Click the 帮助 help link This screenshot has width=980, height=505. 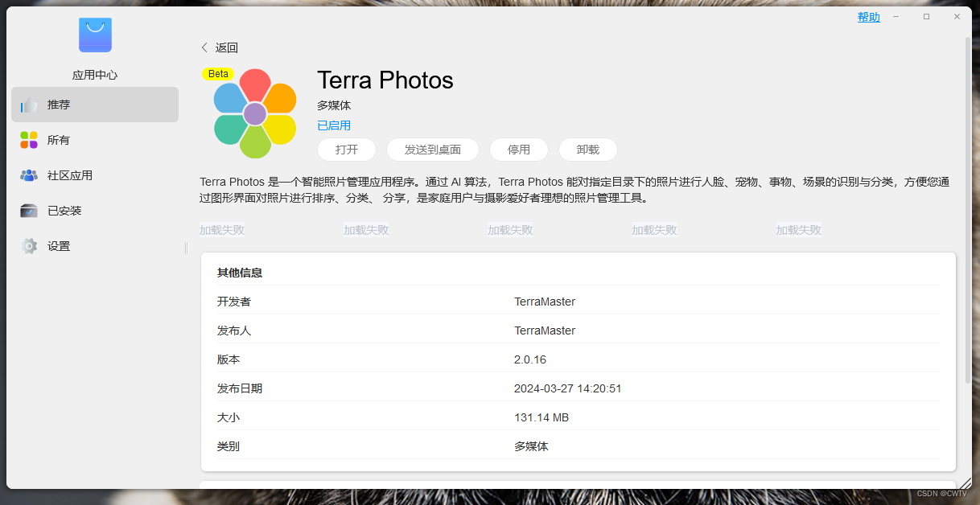click(x=869, y=17)
